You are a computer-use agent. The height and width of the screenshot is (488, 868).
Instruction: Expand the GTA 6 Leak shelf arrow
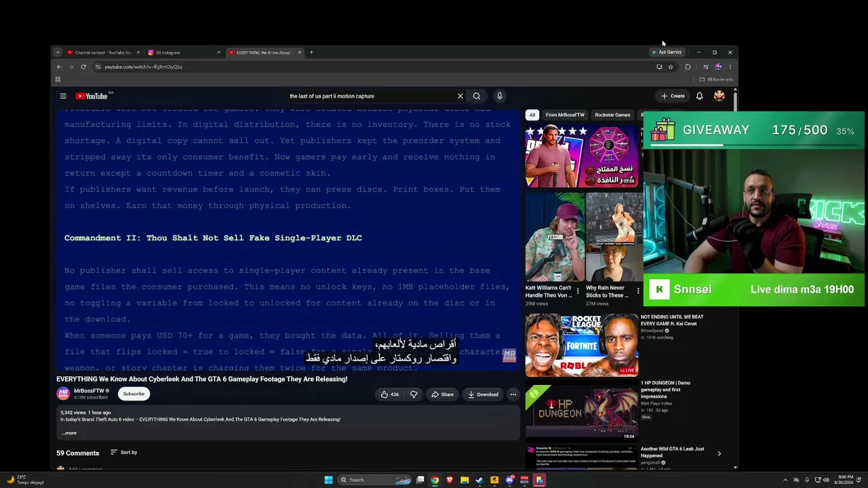[719, 453]
